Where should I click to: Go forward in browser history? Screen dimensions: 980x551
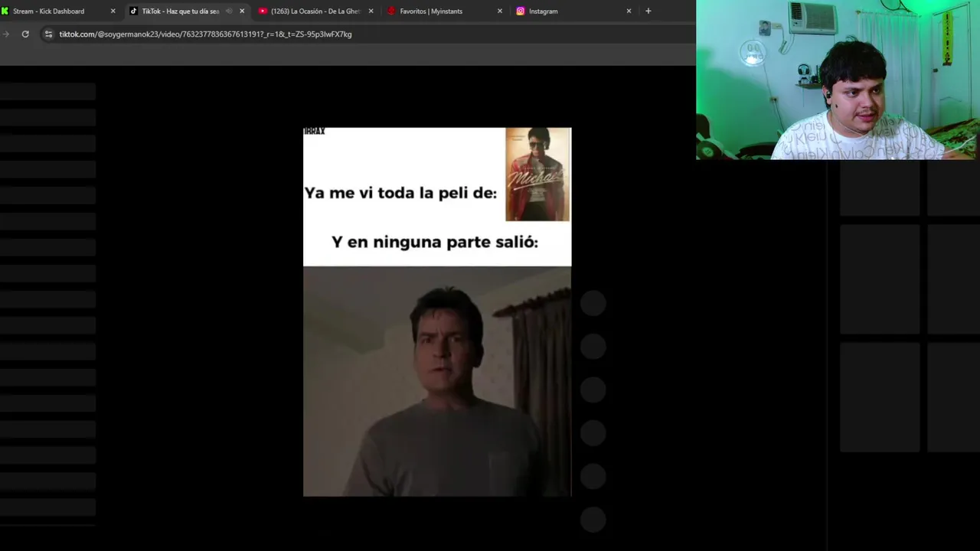pos(6,34)
